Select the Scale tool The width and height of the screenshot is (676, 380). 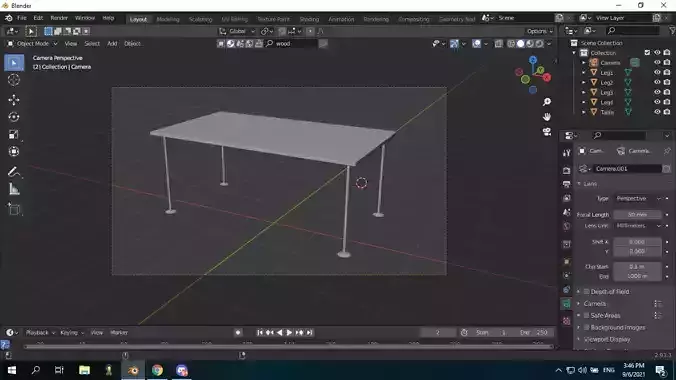click(14, 135)
